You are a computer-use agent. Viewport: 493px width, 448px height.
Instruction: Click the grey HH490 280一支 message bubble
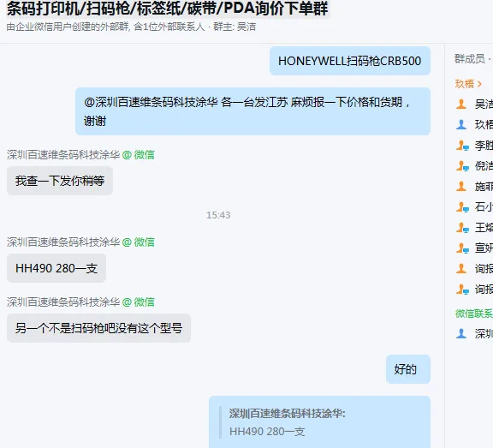[x=56, y=268]
